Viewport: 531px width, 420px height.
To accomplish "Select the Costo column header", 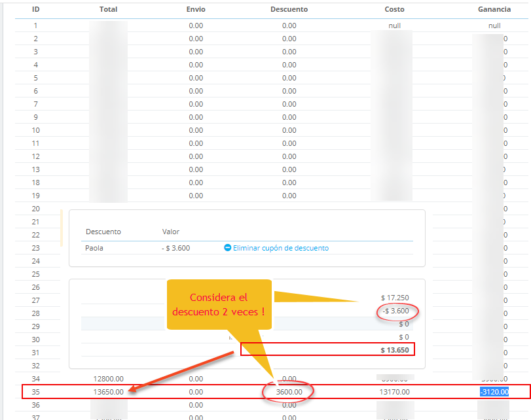I will pos(395,9).
